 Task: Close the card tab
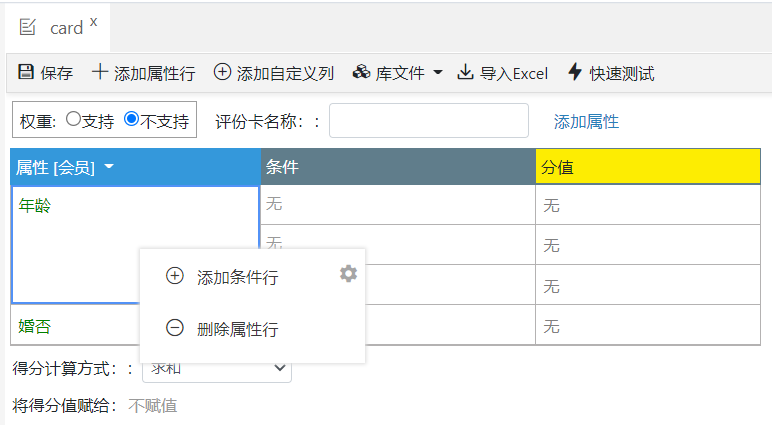coord(94,22)
